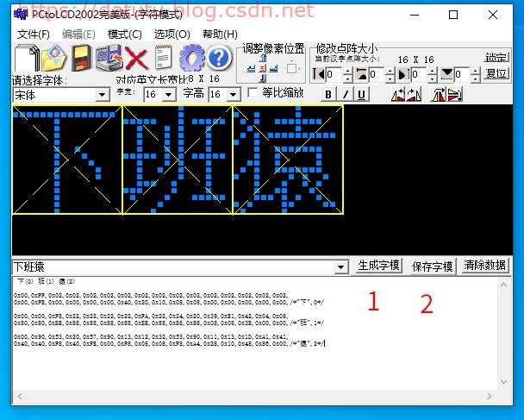The image size is (524, 420).
Task: Open file using the folder icon
Action: (x=54, y=59)
